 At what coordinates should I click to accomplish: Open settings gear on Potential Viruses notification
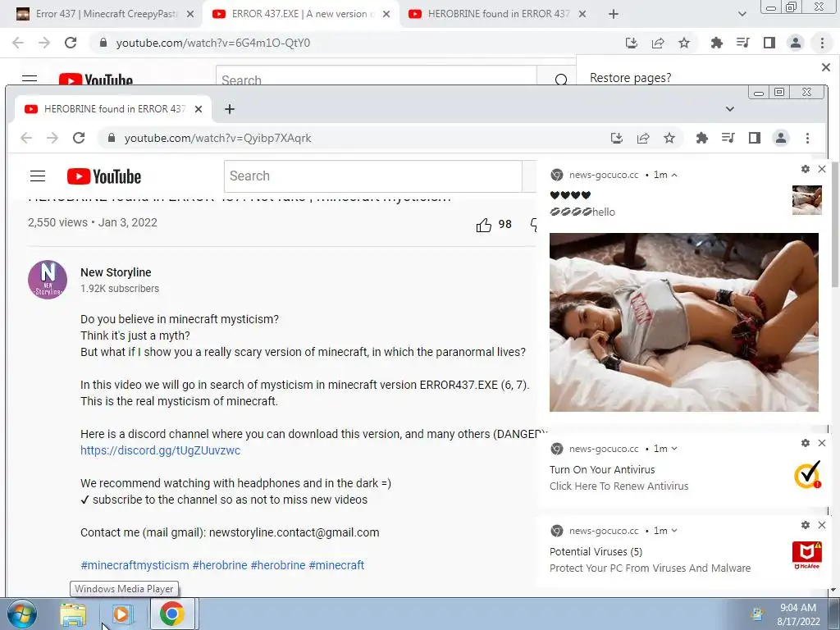(x=806, y=525)
